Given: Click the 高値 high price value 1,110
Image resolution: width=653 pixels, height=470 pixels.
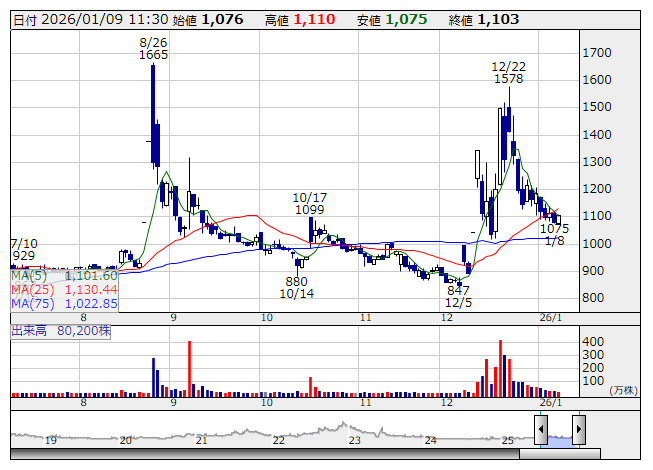Looking at the screenshot, I should pyautogui.click(x=313, y=19).
